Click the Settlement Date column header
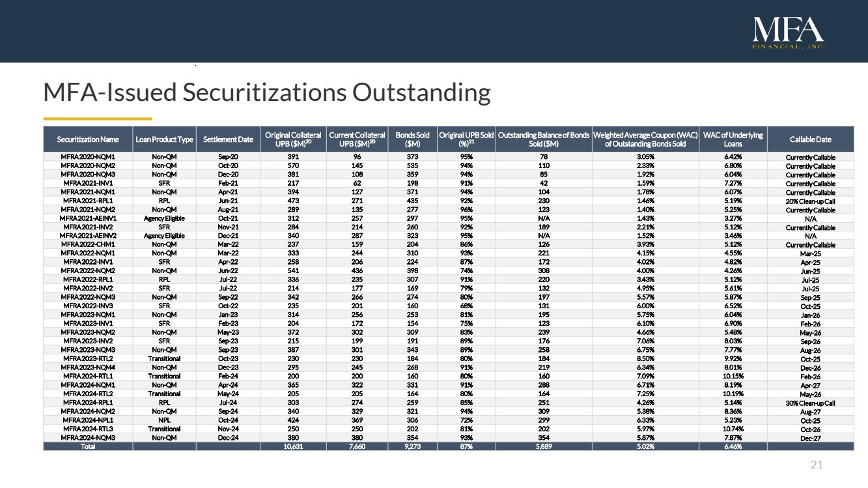 tap(228, 139)
